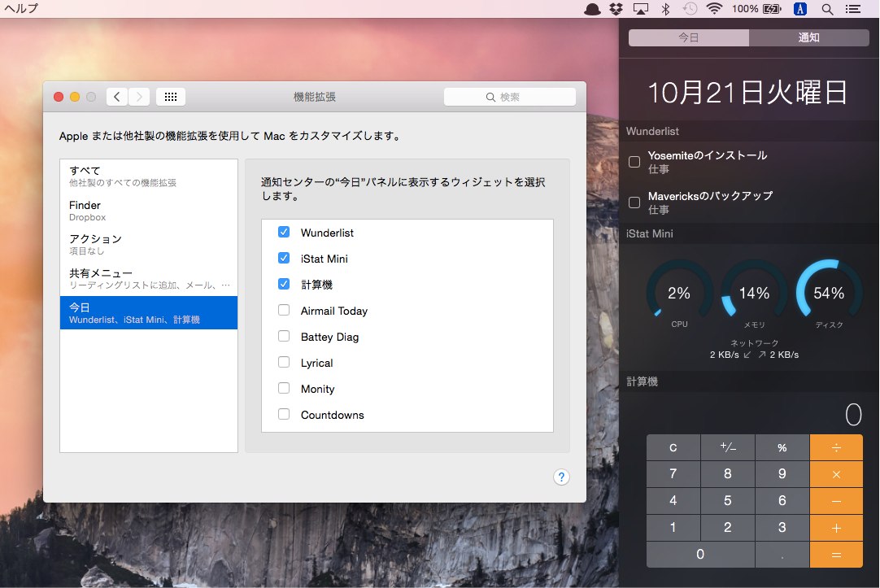Click the 10月21日火曜日 date heading

[747, 92]
